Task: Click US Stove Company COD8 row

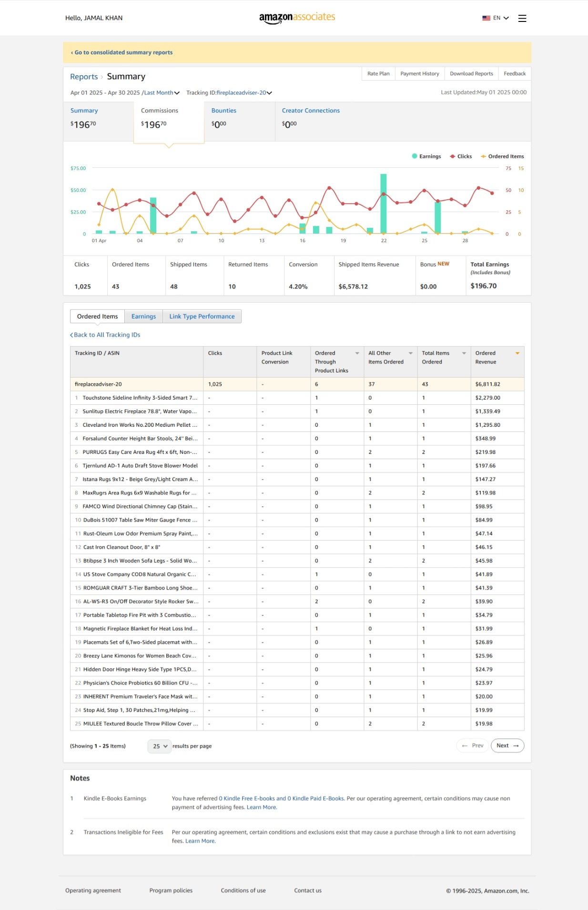Action: coord(297,574)
